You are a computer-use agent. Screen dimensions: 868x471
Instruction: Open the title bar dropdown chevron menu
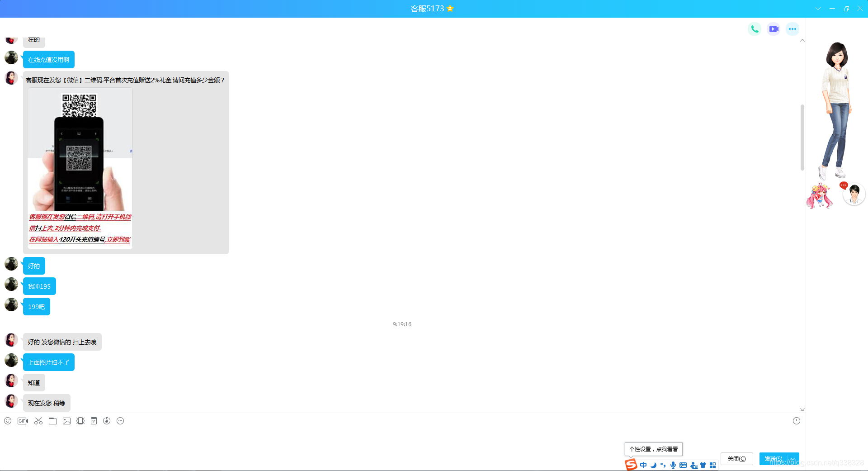point(818,9)
